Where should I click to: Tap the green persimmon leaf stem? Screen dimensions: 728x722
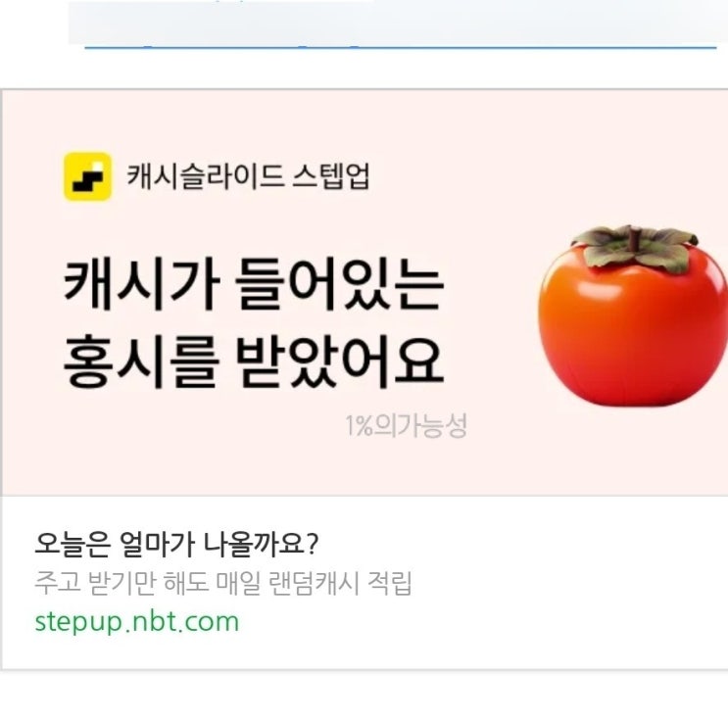click(x=636, y=249)
